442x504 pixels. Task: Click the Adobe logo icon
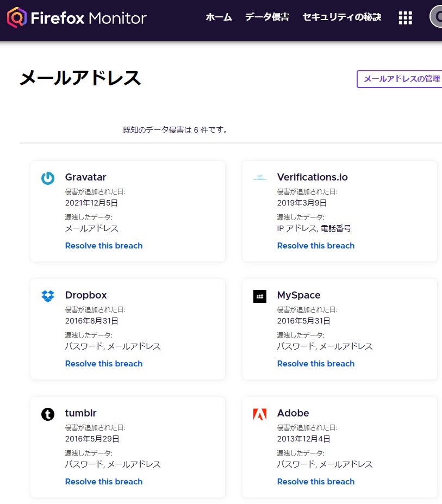point(260,413)
